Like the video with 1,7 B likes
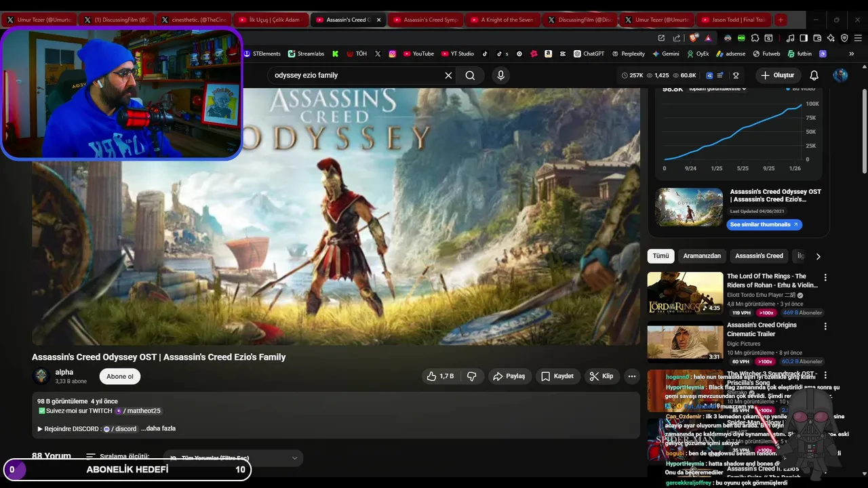Screen dimensions: 868x488 pos(440,376)
